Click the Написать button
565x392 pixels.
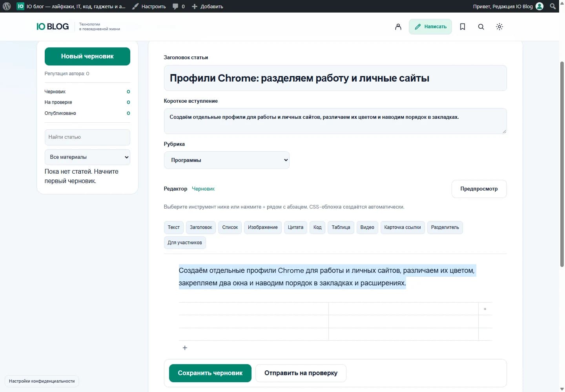[430, 27]
